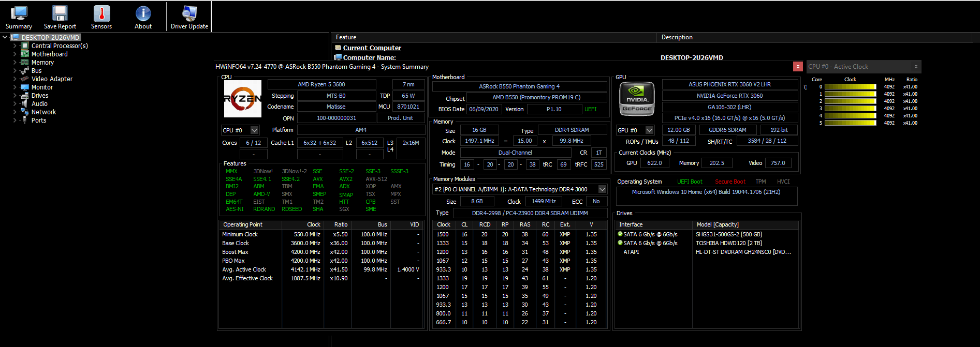
Task: Expand the Memory tree node
Action: coord(14,62)
